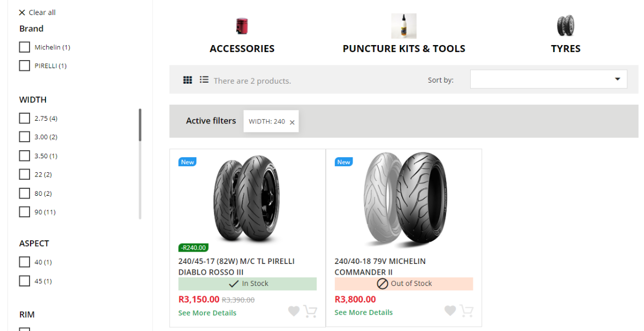This screenshot has width=644, height=331.
Task: Switch to grid view layout
Action: pyautogui.click(x=187, y=80)
